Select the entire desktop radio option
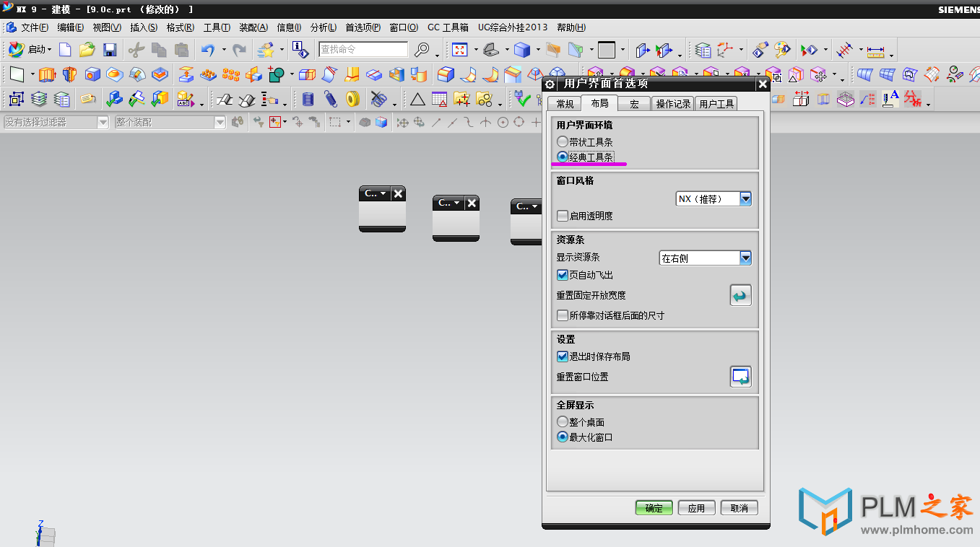The height and width of the screenshot is (547, 980). (563, 422)
